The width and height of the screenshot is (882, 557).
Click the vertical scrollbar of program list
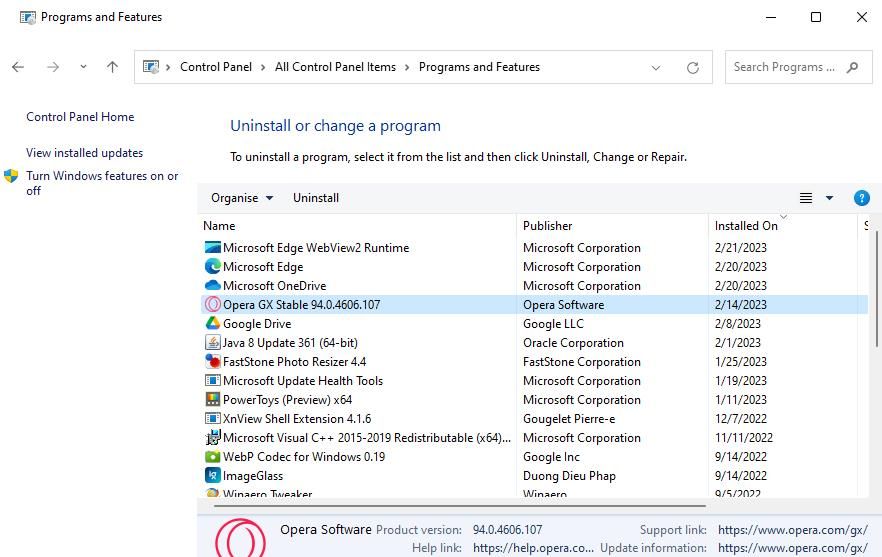pos(876,289)
